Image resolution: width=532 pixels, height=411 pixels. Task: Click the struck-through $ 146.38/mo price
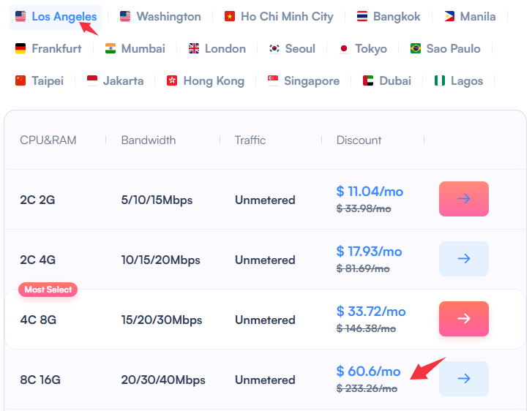click(x=366, y=328)
